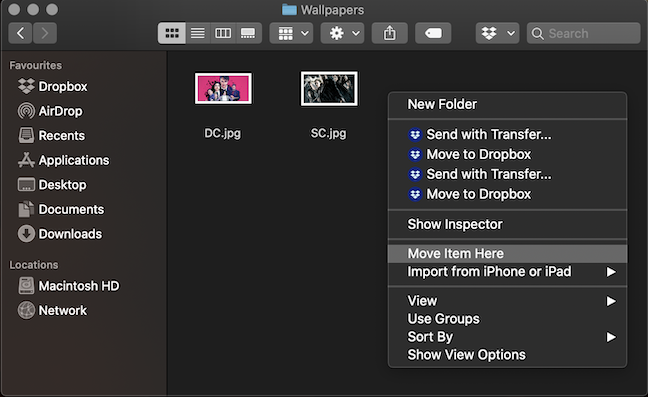Click the Downloads sidebar icon
This screenshot has height=397, width=648.
tap(26, 234)
